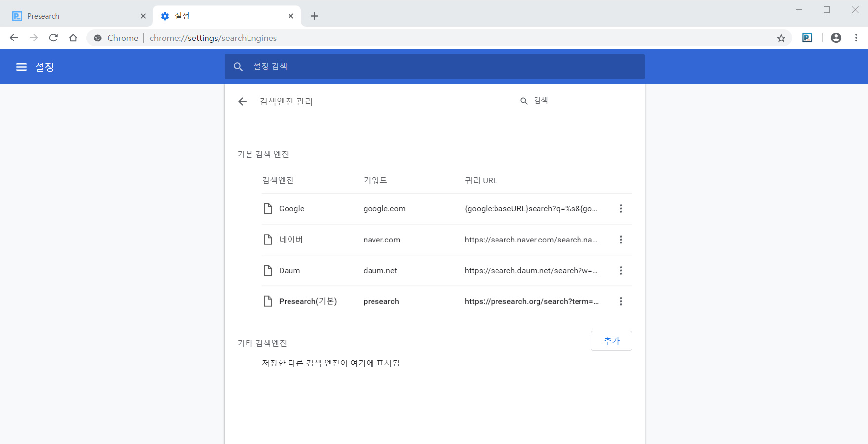The height and width of the screenshot is (444, 868).
Task: Click the magnifier icon beside 검색 field
Action: 524,101
